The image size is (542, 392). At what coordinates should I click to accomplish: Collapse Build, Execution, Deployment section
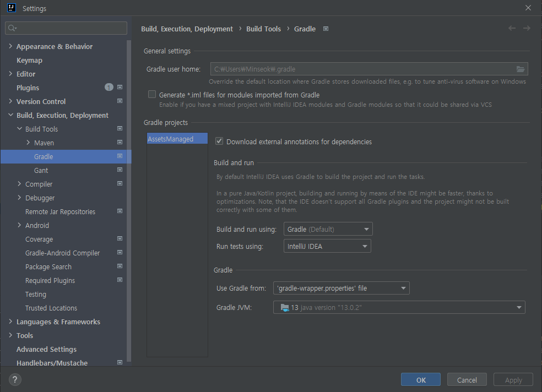pyautogui.click(x=10, y=115)
